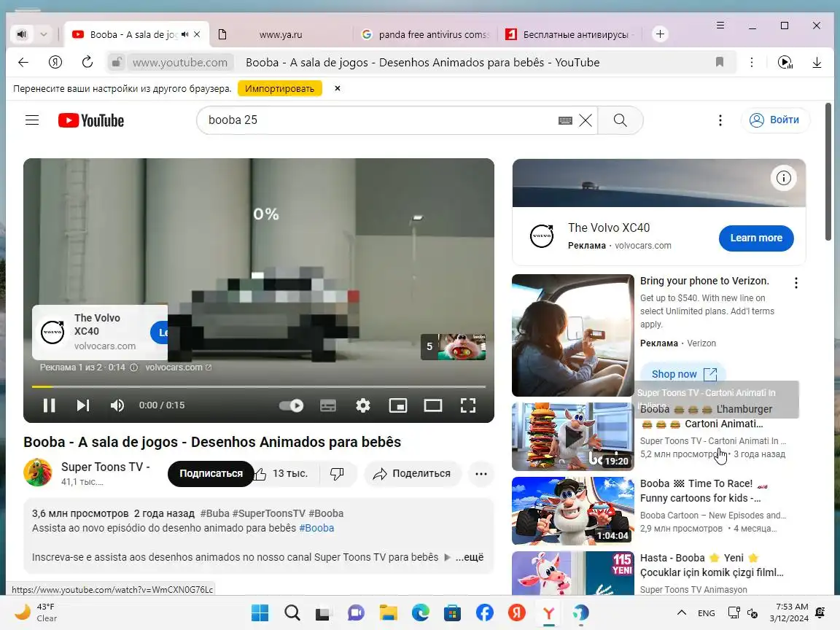Image resolution: width=840 pixels, height=630 pixels.
Task: Enable theater mode in player
Action: (x=433, y=405)
